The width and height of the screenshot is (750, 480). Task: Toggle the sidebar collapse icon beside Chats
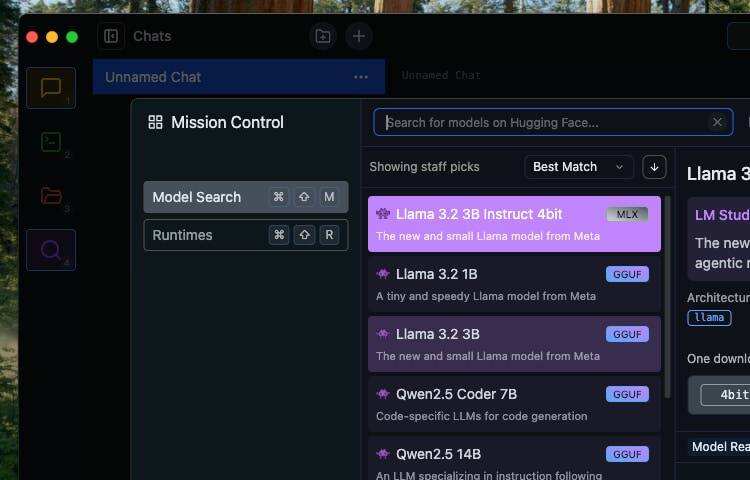coord(111,36)
